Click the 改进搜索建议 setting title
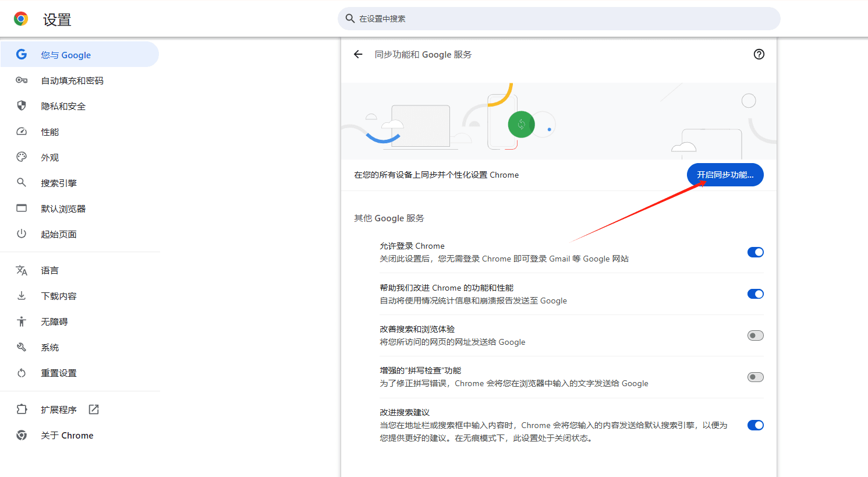 point(405,412)
